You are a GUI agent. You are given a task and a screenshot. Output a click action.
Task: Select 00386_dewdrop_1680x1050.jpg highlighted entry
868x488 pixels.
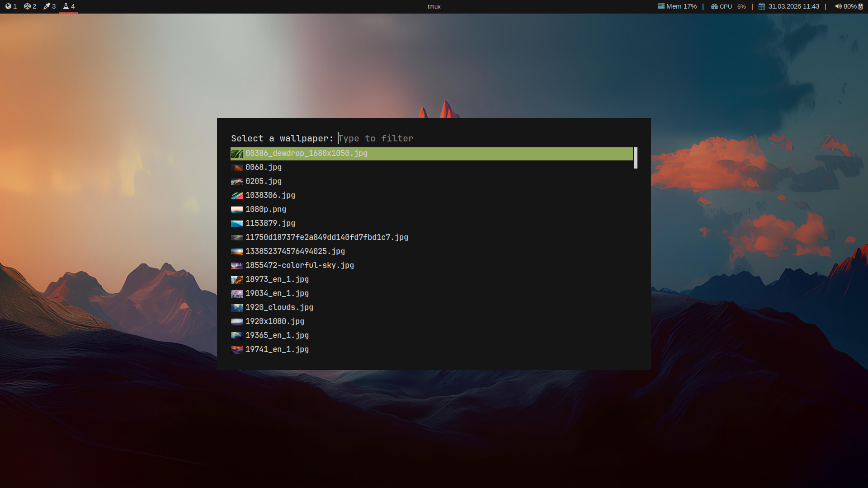(307, 154)
